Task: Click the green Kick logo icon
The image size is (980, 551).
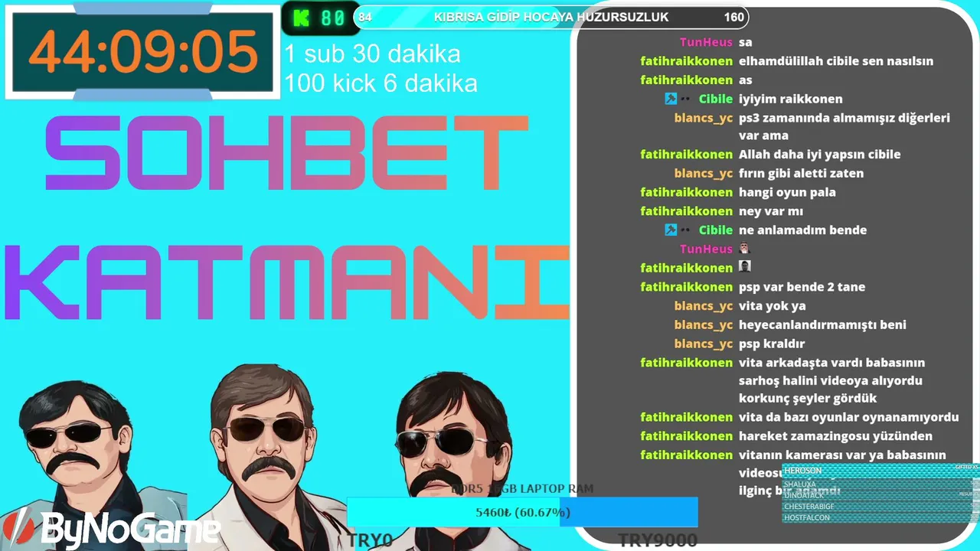Action: click(301, 18)
